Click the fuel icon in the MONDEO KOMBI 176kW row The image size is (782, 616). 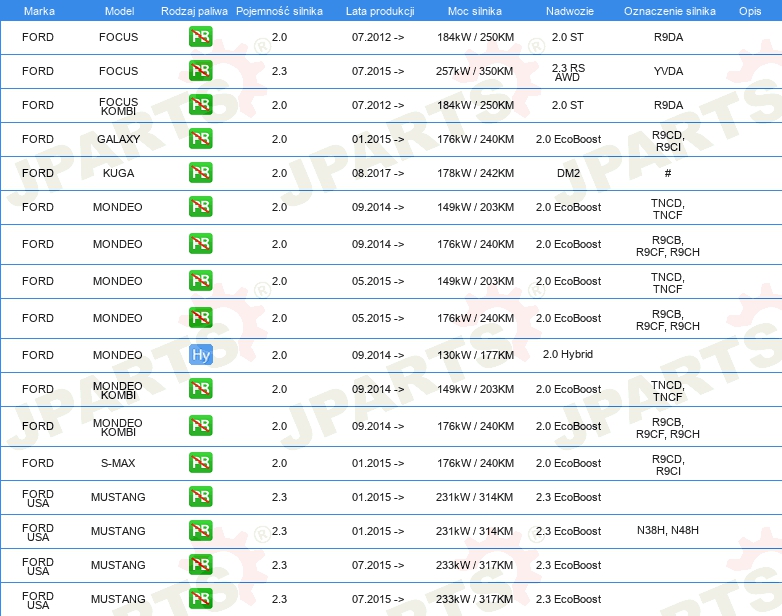click(x=200, y=425)
